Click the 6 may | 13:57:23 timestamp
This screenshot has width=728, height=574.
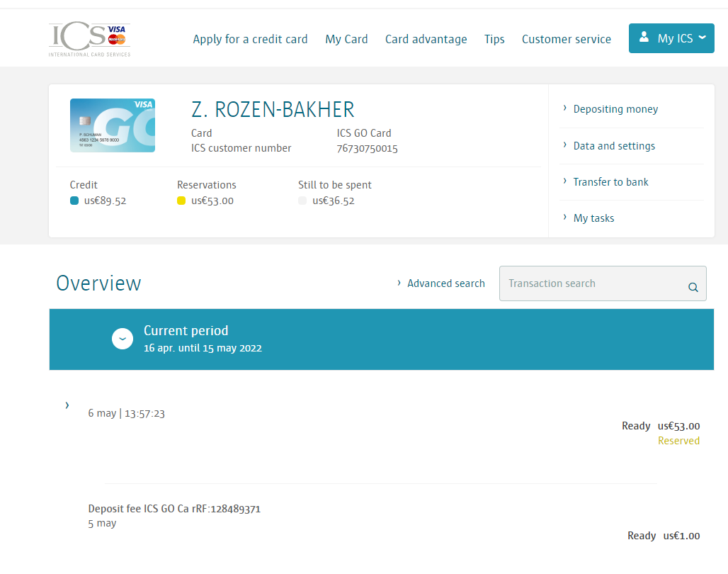(126, 414)
